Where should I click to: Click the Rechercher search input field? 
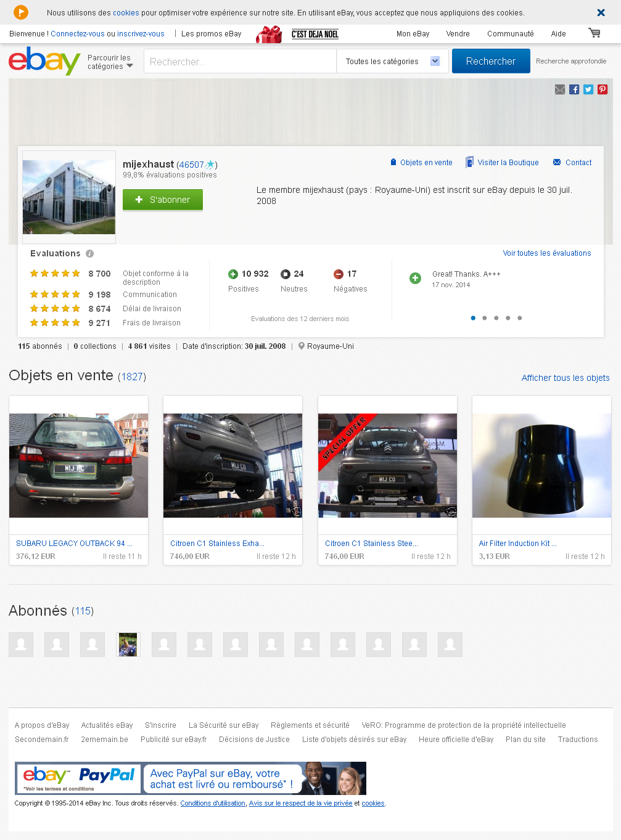(240, 62)
